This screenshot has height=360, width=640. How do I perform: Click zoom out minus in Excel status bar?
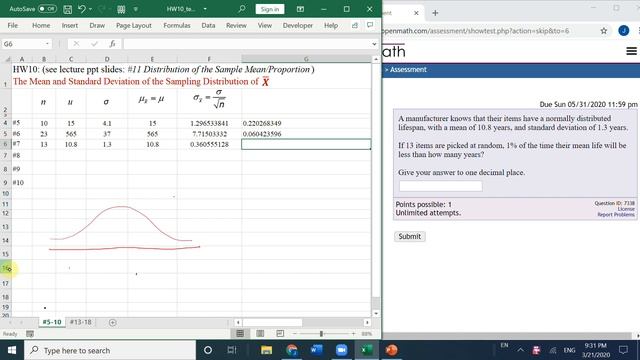(295, 334)
